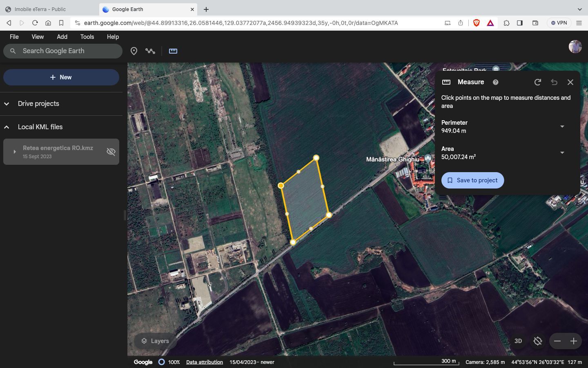
Task: Expand the Drive projects section
Action: [7, 104]
